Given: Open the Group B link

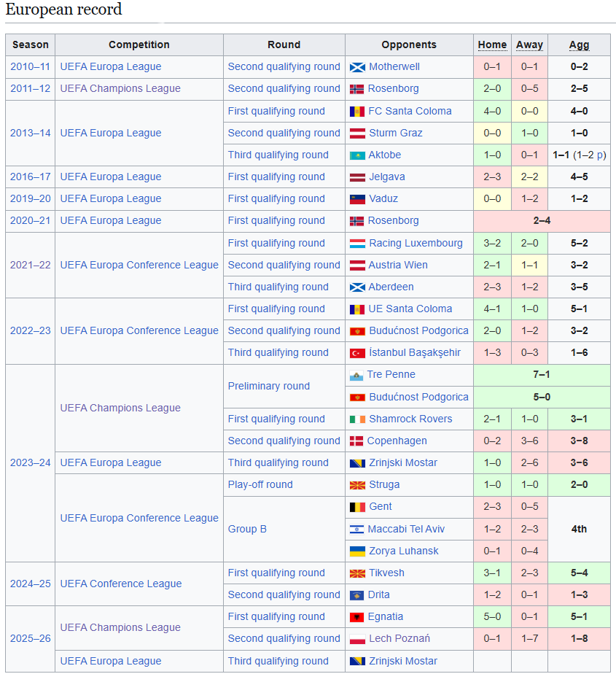Looking at the screenshot, I should pos(247,530).
